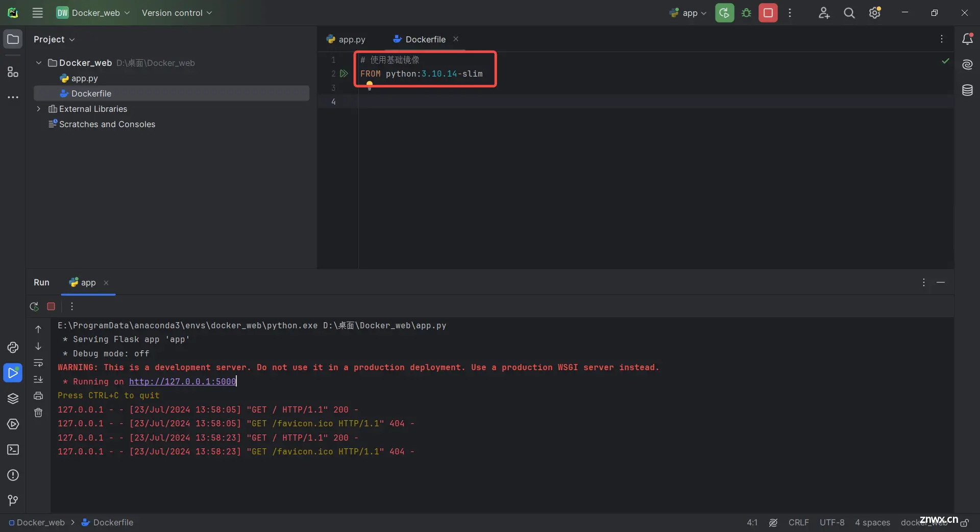Open the main hamburger menu
The height and width of the screenshot is (532, 980).
point(37,13)
